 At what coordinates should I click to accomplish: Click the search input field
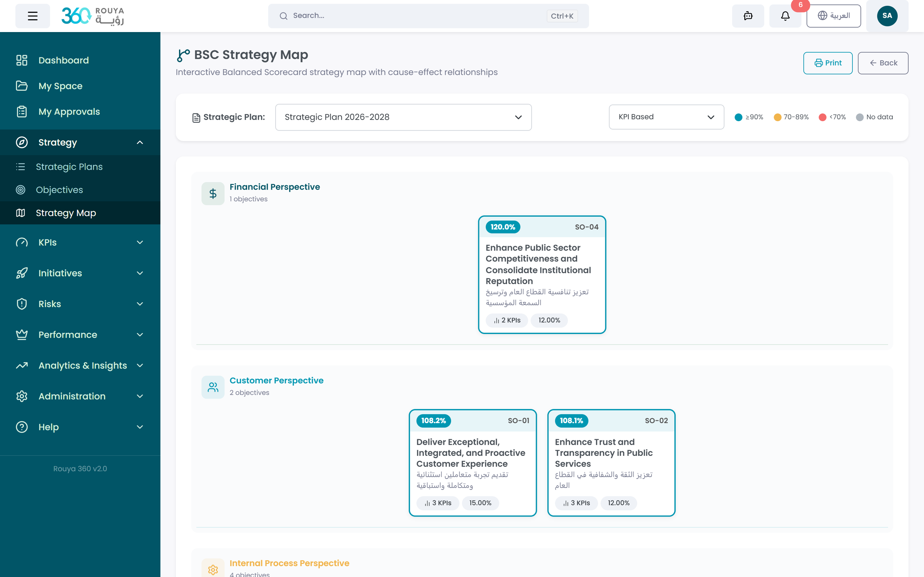pyautogui.click(x=416, y=16)
